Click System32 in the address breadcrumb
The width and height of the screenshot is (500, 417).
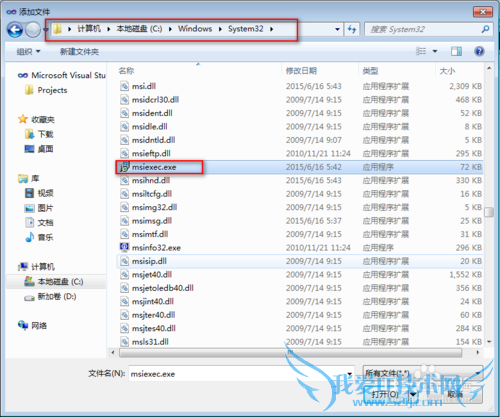[246, 29]
